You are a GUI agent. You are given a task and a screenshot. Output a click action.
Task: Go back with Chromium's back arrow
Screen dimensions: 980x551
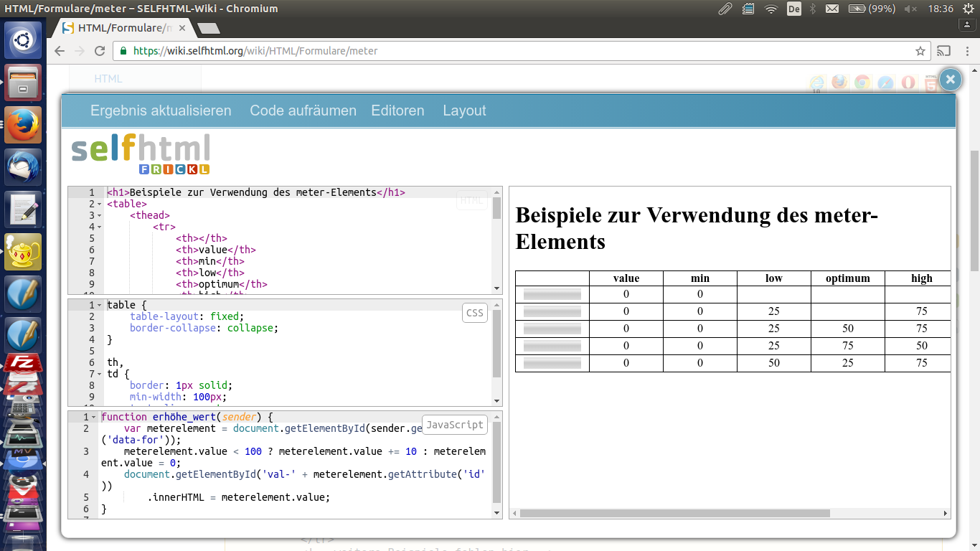pos(60,51)
